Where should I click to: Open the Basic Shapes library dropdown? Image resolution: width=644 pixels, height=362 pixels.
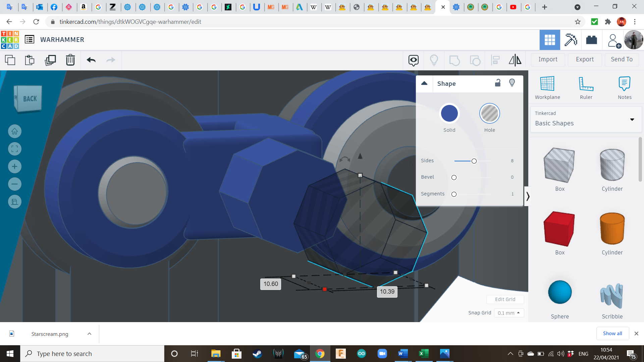coord(632,119)
